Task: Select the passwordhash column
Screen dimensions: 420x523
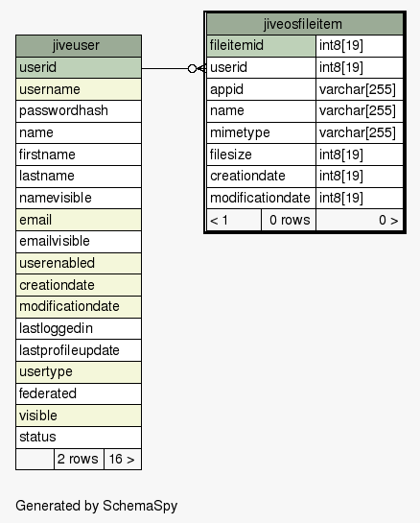Action: click(x=79, y=111)
